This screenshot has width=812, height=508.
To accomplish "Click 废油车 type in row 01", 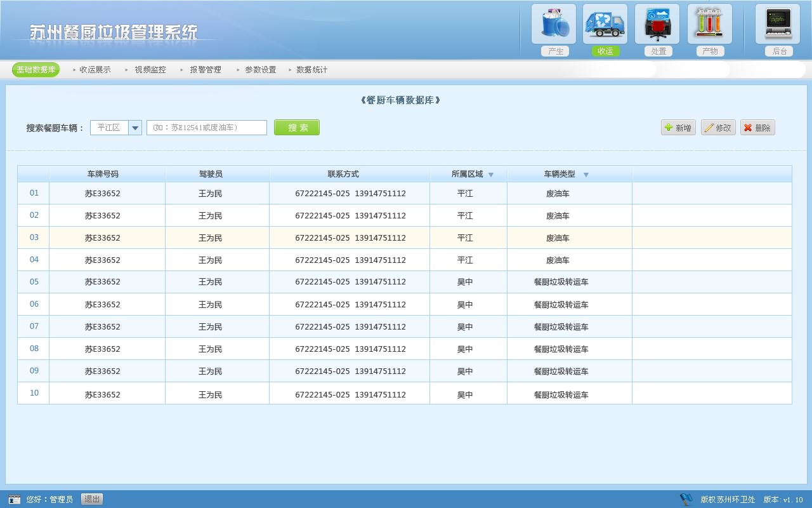I will [x=558, y=194].
